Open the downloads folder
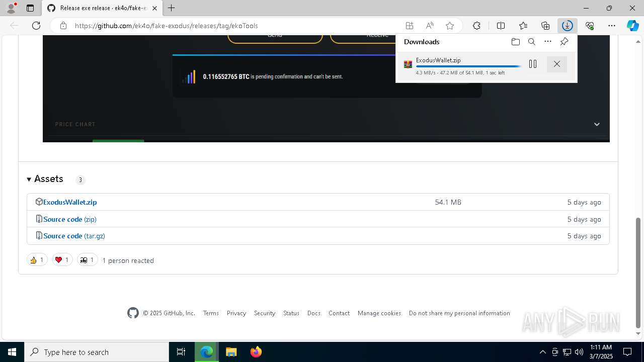 coord(515,42)
